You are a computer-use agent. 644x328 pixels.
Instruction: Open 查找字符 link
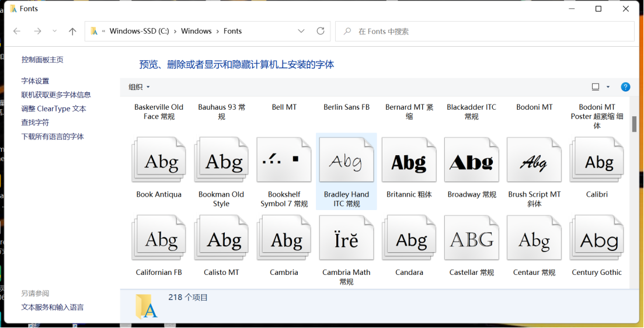pyautogui.click(x=35, y=123)
